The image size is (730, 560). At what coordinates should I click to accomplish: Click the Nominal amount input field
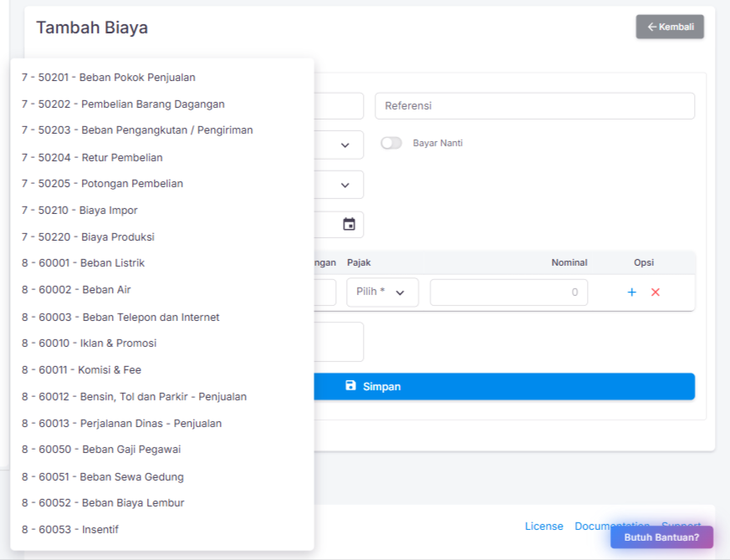508,293
